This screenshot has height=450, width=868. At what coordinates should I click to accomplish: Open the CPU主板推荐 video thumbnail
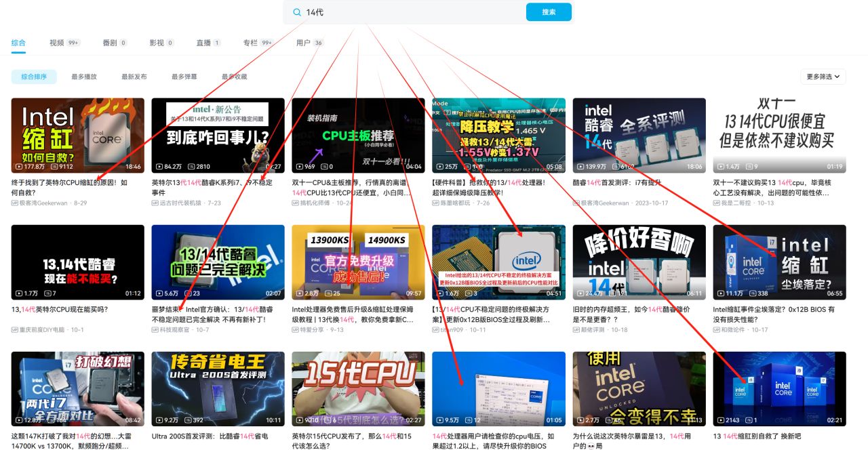tap(358, 136)
